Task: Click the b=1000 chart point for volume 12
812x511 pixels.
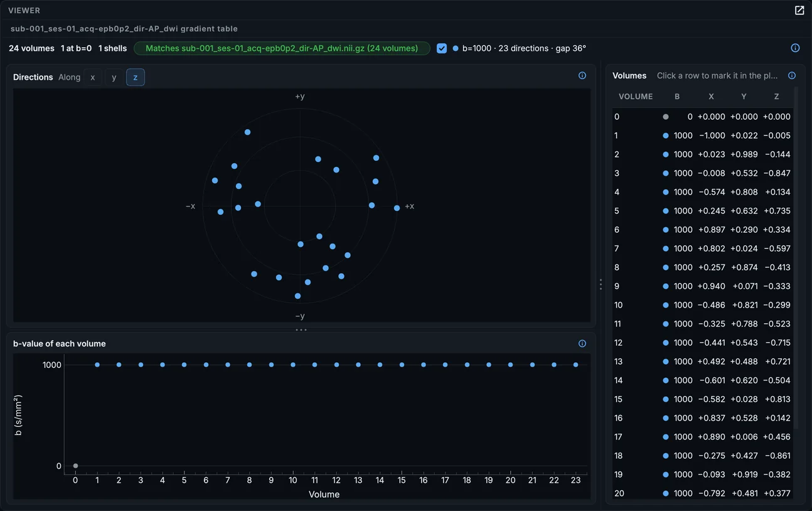Action: coord(336,365)
